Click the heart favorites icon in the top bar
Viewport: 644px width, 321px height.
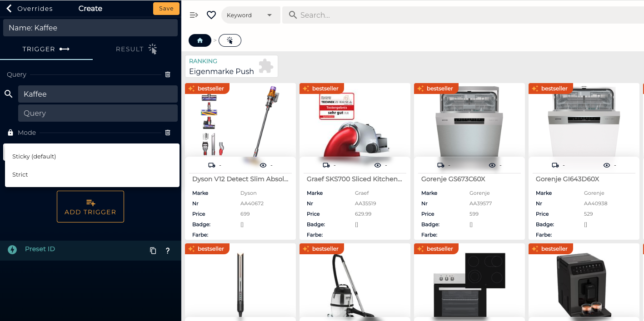click(x=211, y=15)
